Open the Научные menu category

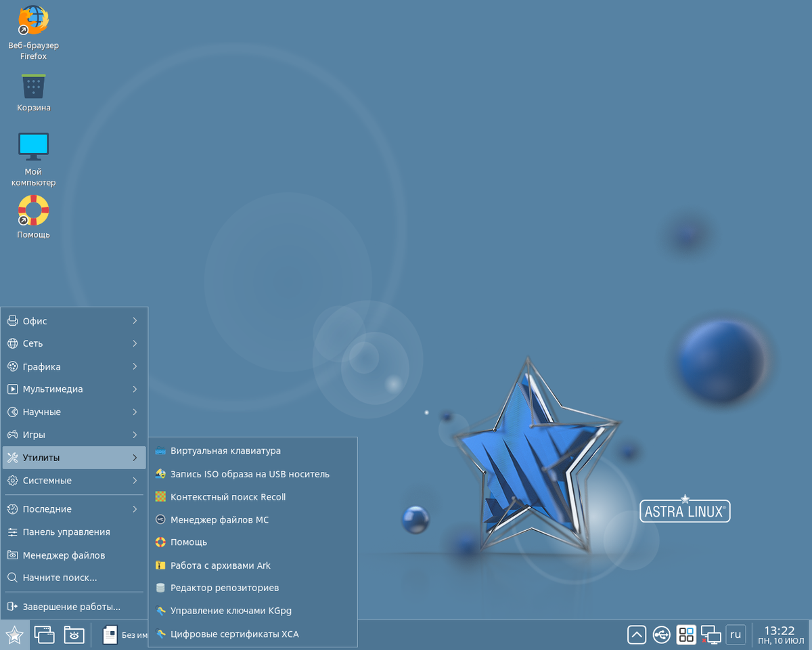click(x=74, y=412)
